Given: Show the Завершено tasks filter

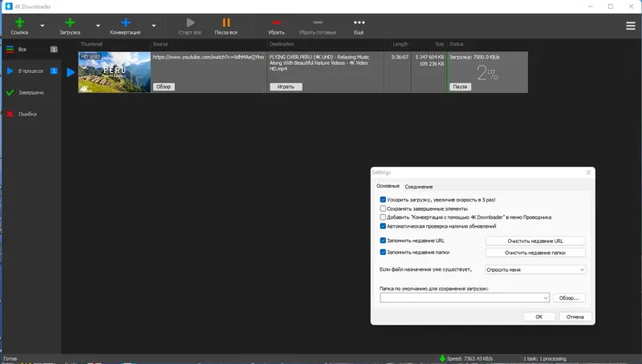Looking at the screenshot, I should [x=32, y=93].
